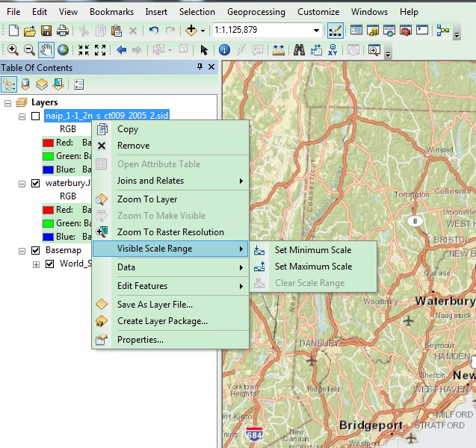Image resolution: width=476 pixels, height=448 pixels.
Task: Uncheck the waterbury layer checkbox
Action: (x=36, y=183)
